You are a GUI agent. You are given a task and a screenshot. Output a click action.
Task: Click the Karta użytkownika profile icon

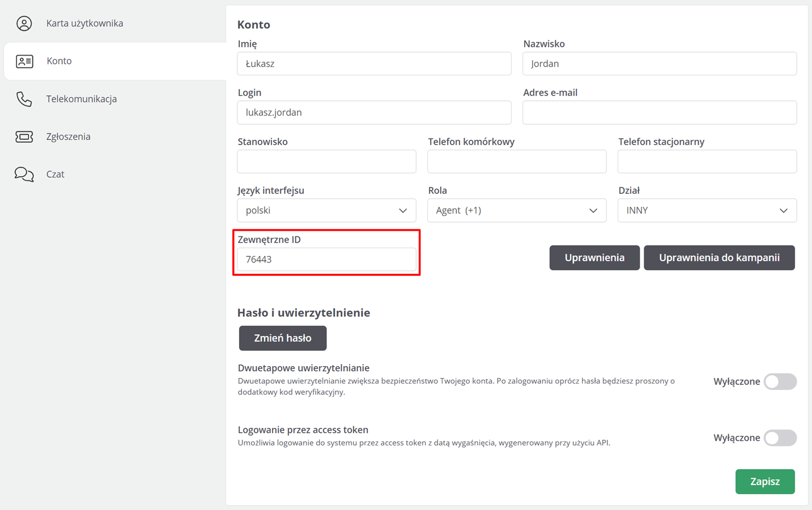(24, 23)
